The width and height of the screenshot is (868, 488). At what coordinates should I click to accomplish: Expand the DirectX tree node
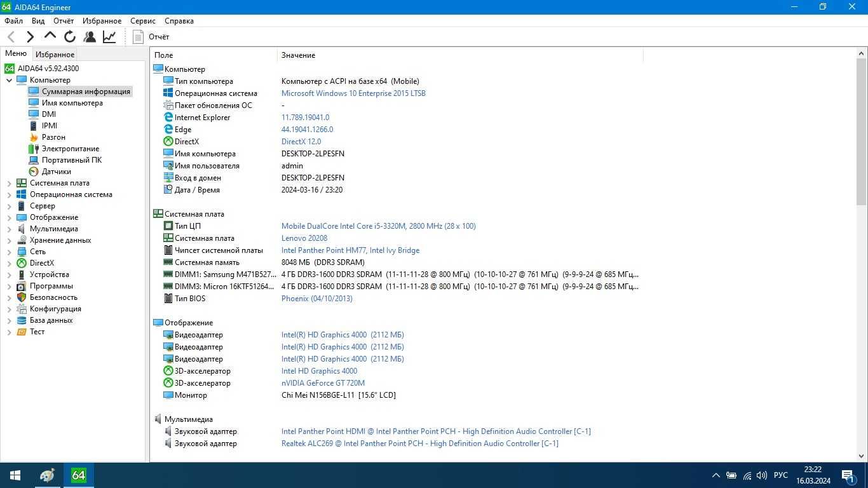coord(10,263)
